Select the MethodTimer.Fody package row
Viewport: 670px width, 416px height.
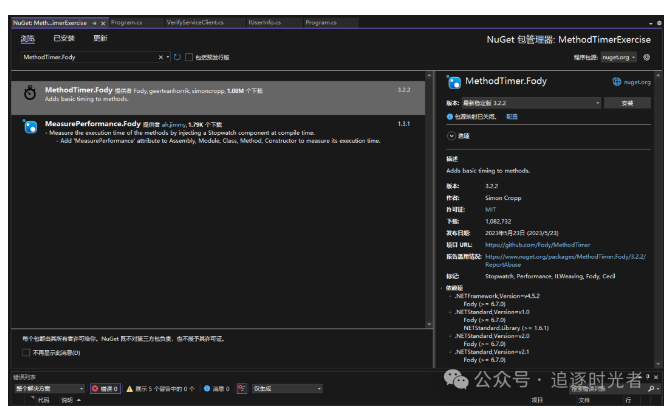pos(218,98)
